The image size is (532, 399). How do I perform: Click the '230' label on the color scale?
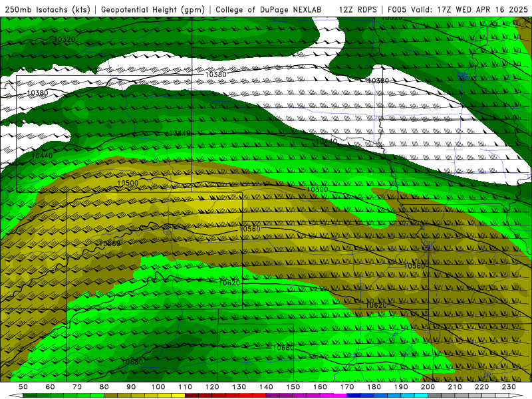[x=509, y=387]
